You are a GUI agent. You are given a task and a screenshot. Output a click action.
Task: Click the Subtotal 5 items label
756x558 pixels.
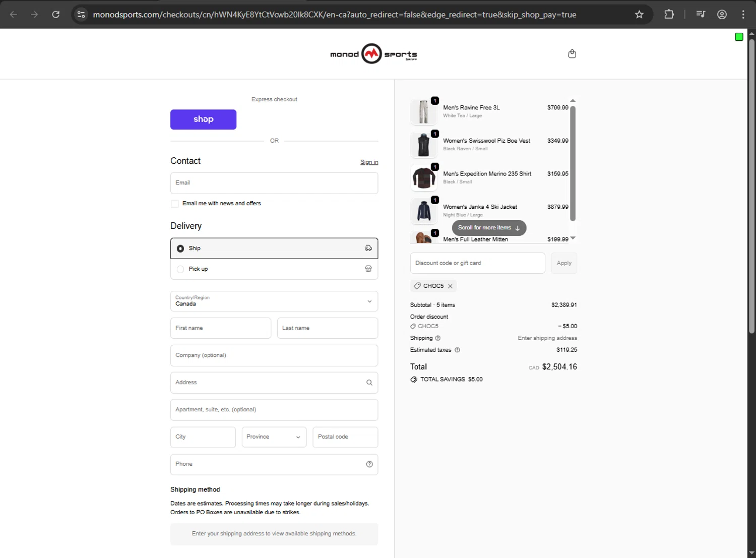[432, 305]
